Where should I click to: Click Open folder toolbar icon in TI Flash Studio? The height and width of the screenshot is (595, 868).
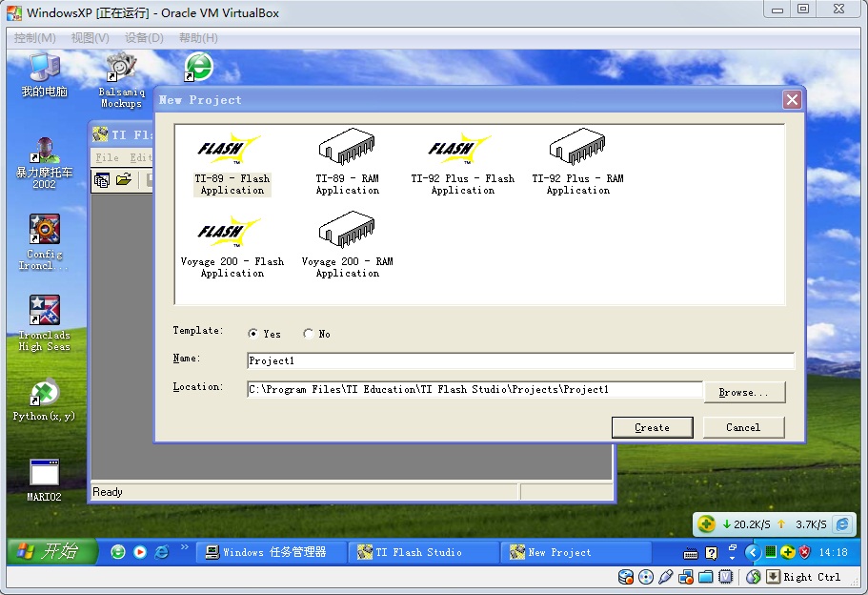[x=124, y=180]
